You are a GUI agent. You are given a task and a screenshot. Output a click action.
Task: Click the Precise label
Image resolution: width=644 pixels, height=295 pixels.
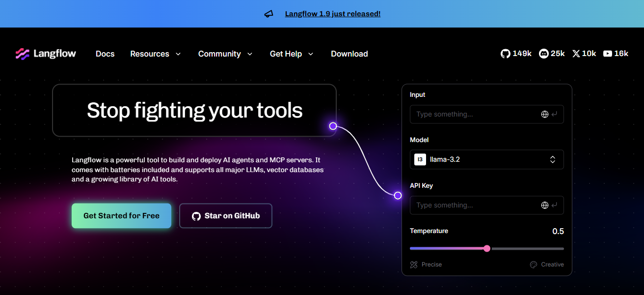click(431, 265)
